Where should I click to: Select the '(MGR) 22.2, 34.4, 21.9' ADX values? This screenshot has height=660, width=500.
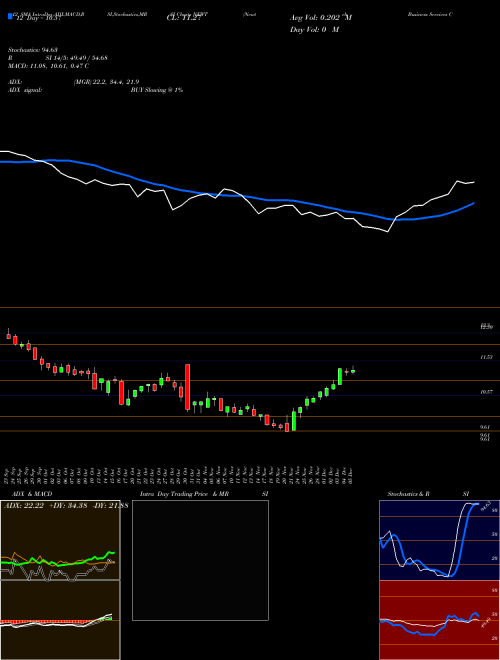[x=106, y=82]
